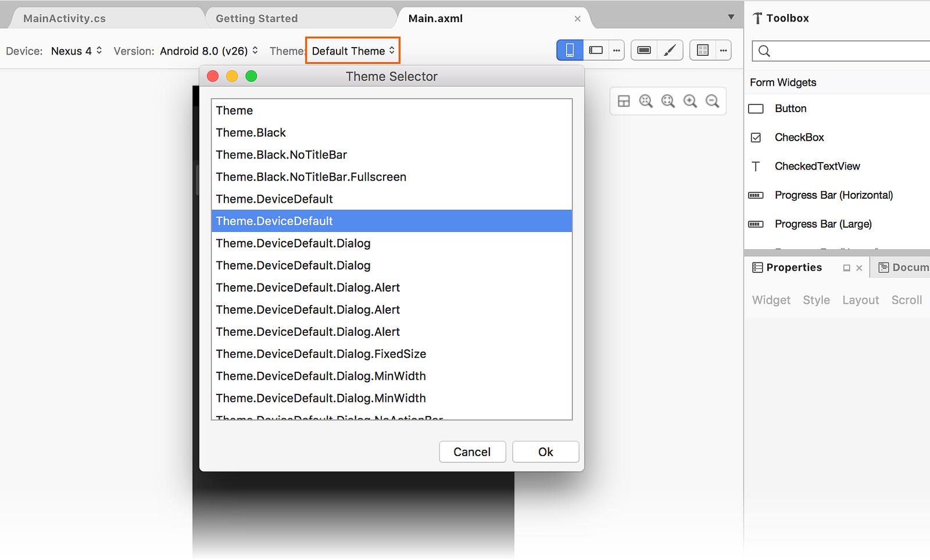Click the CheckBox widget icon in Toolbox
Screen dimensions: 930x560
pyautogui.click(x=756, y=138)
